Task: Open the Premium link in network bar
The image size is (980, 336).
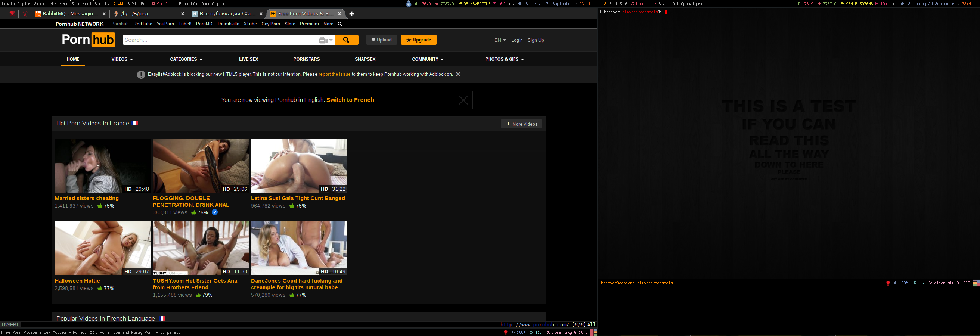Action: (309, 24)
